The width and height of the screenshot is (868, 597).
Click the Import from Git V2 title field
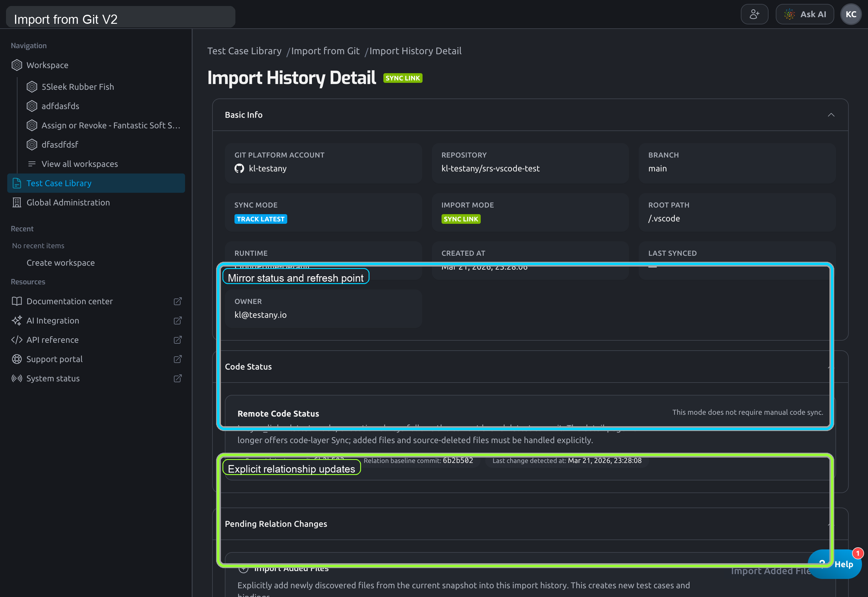click(121, 17)
